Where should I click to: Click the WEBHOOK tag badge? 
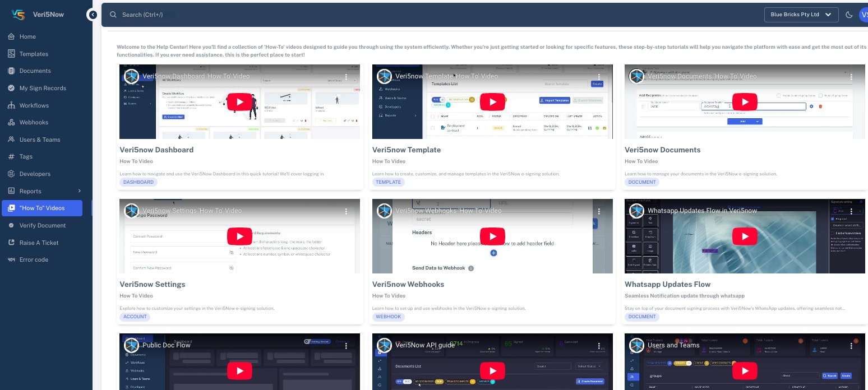389,317
